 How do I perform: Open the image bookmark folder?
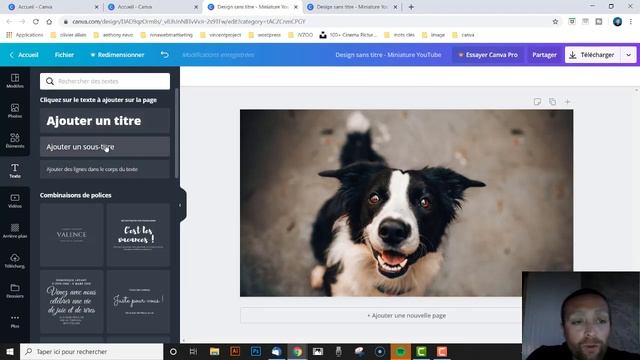[x=433, y=35]
